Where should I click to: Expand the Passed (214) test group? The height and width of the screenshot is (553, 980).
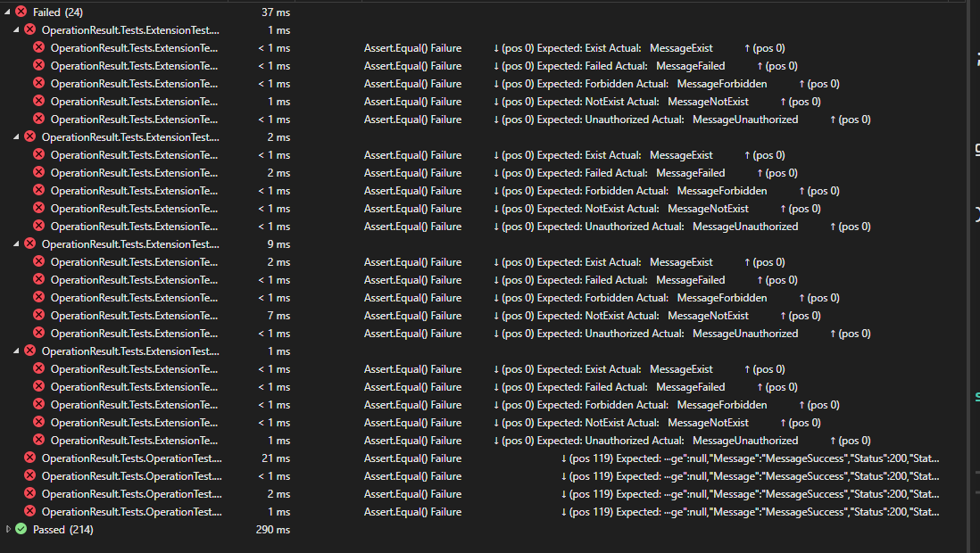point(9,529)
